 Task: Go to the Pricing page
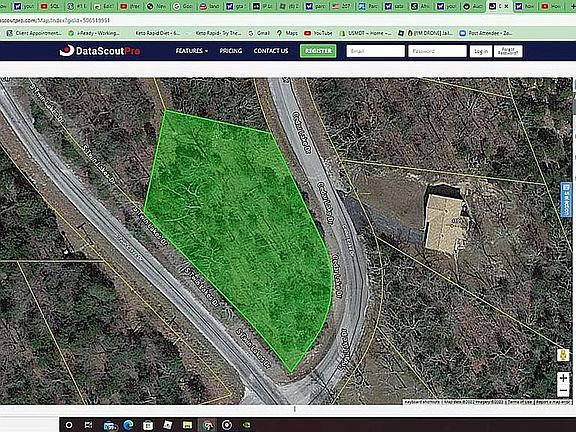(231, 51)
